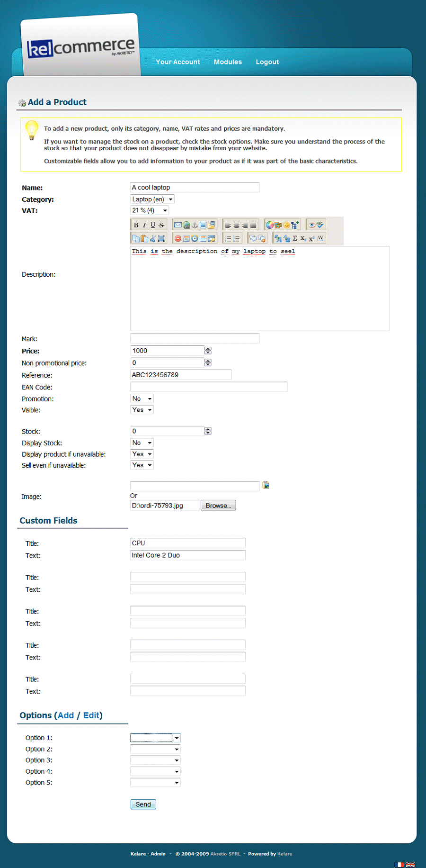Image resolution: width=426 pixels, height=868 pixels.
Task: Insert a smiley via the emoticon icon
Action: pyautogui.click(x=286, y=225)
